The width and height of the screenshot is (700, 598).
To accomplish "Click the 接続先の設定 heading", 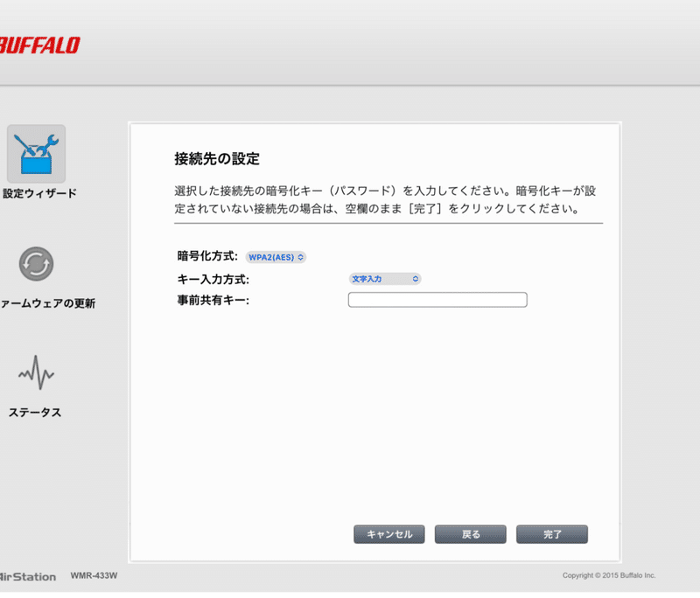I will click(x=217, y=159).
